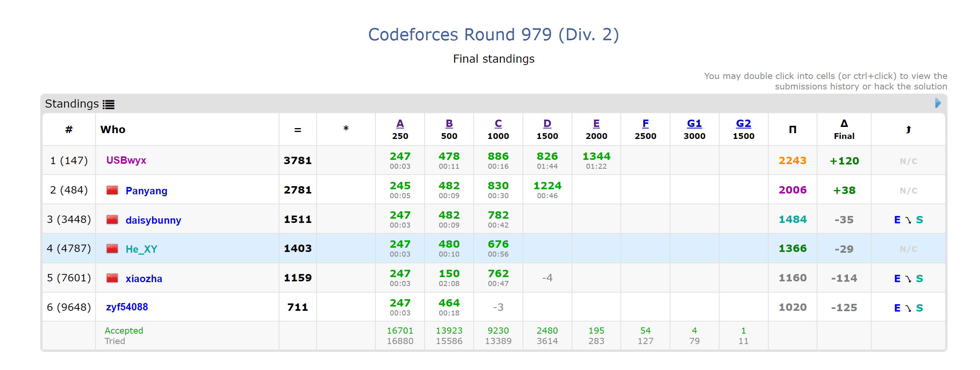Click China flag next to Panyang
Viewport: 980px width, 370px height.
click(112, 190)
